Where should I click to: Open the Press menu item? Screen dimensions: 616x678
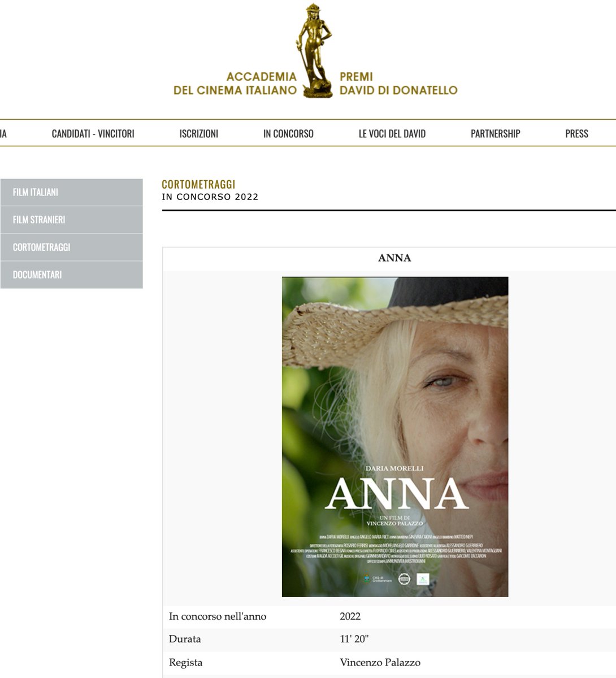[x=577, y=134]
